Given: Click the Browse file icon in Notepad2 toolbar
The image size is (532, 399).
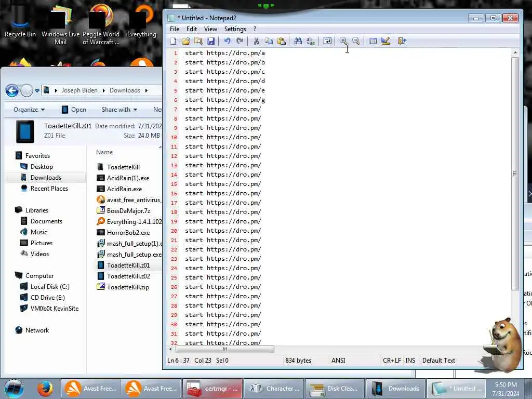Looking at the screenshot, I should (198, 41).
